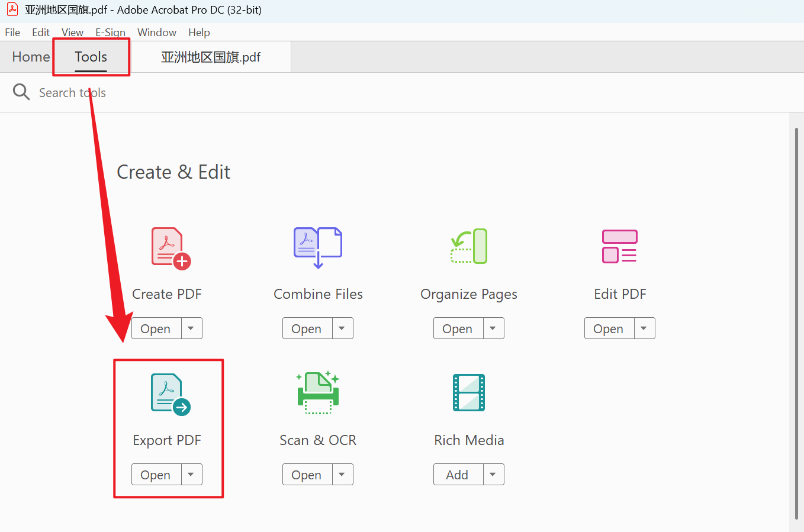Image resolution: width=804 pixels, height=532 pixels.
Task: Click the search magnifier icon
Action: 21,92
